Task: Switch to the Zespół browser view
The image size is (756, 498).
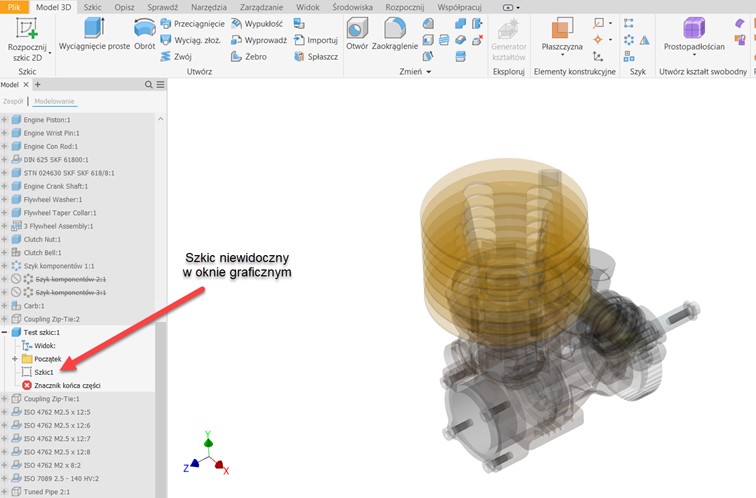Action: [13, 101]
